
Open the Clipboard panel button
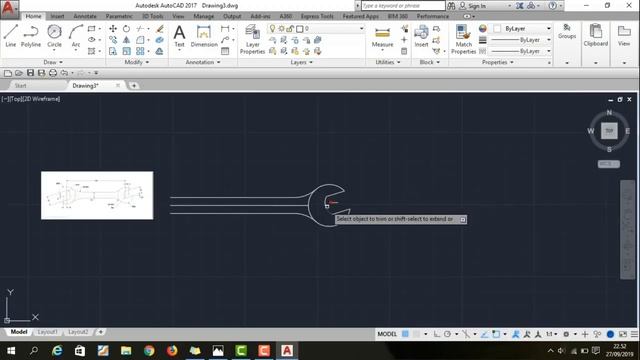[596, 35]
